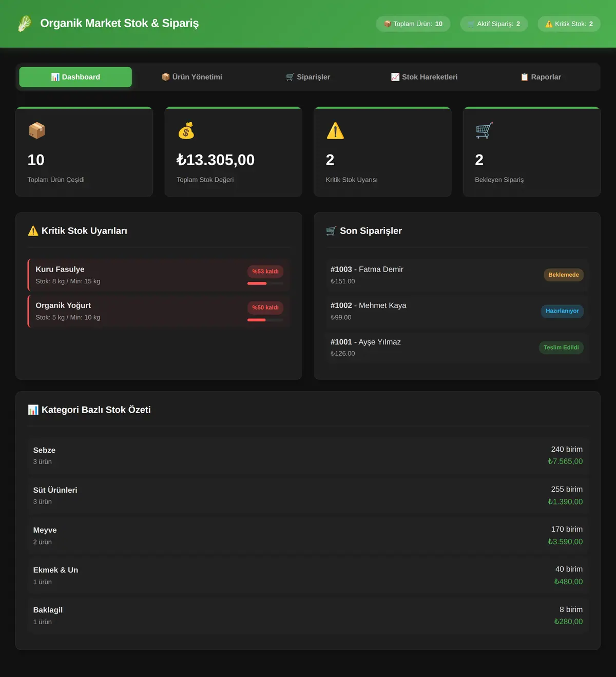
Task: Click the clipboard icon in the Raporlar tab
Action: coord(525,77)
